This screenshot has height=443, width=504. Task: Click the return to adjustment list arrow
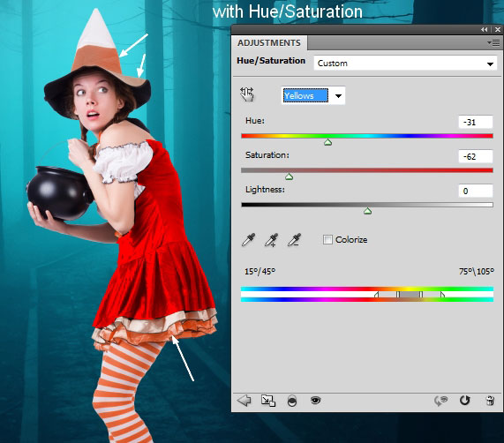[x=244, y=401]
